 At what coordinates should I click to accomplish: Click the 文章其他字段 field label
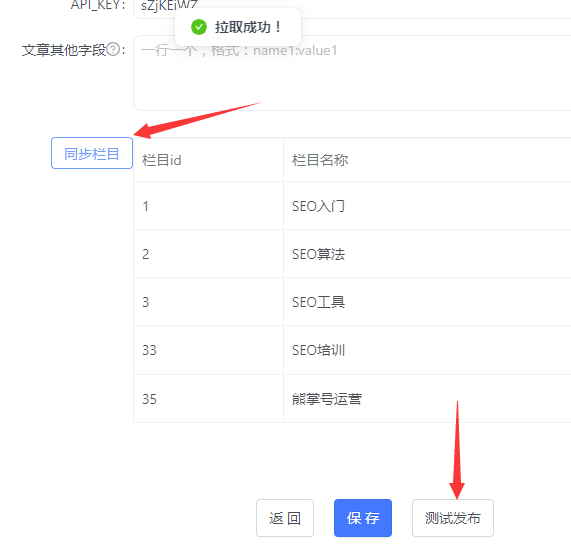64,50
